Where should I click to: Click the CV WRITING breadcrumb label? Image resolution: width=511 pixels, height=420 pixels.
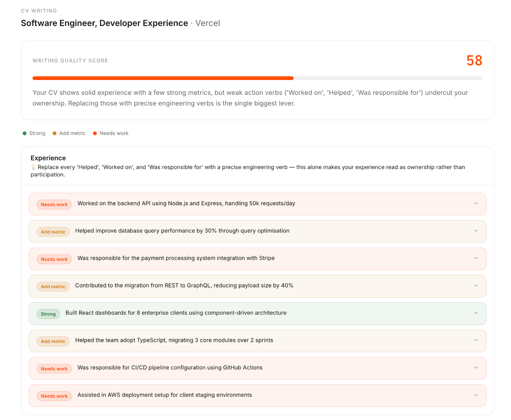[x=39, y=11]
